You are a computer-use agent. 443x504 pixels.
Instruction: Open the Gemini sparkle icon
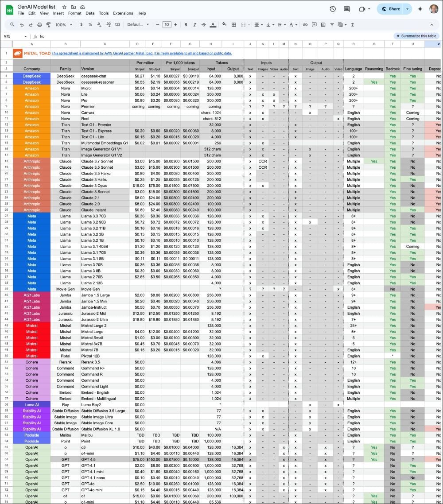point(420,9)
